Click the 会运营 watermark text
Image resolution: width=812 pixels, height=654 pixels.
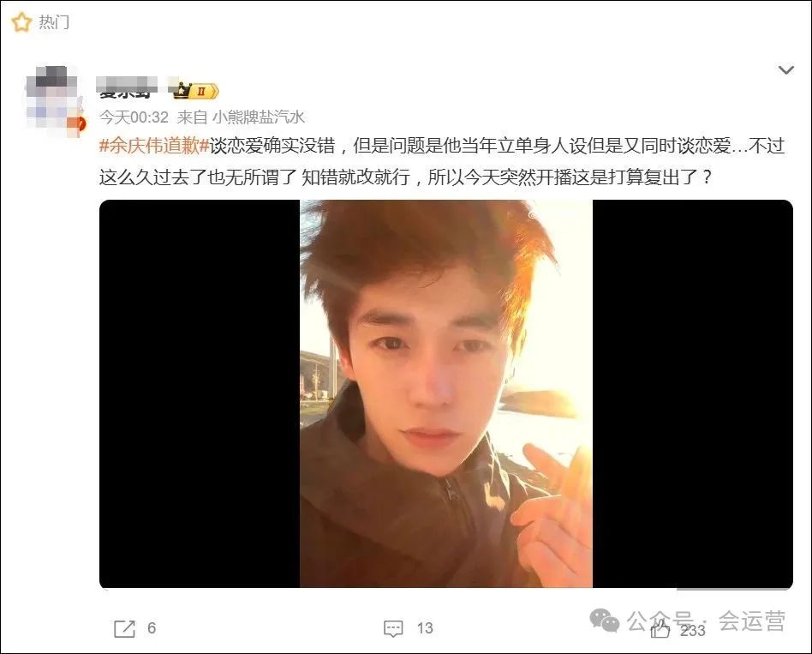click(x=751, y=621)
